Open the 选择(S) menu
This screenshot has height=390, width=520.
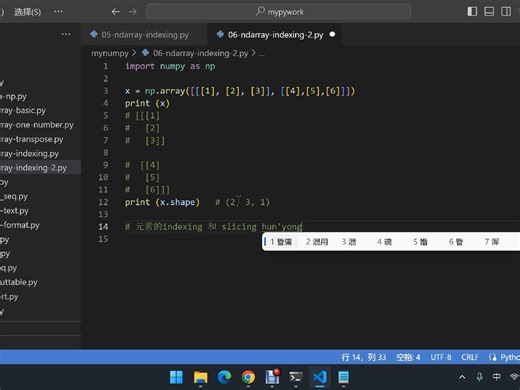click(27, 12)
